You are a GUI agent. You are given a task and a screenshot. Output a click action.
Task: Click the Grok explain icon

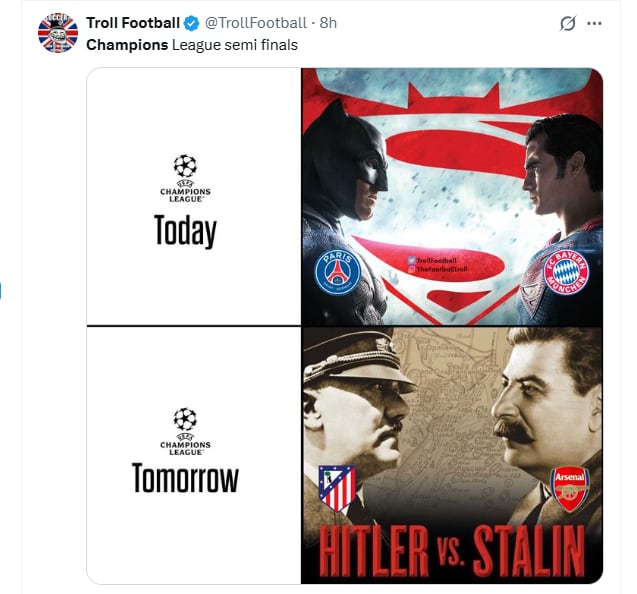pyautogui.click(x=567, y=23)
